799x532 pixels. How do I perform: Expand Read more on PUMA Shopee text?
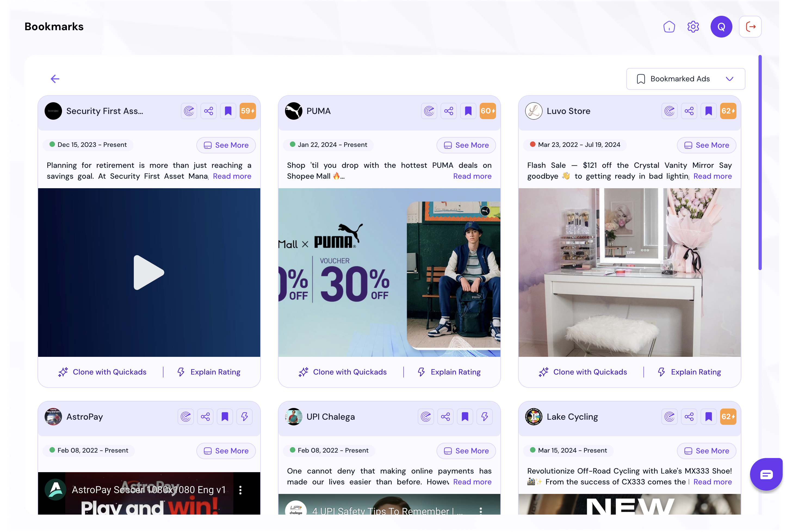click(x=472, y=176)
